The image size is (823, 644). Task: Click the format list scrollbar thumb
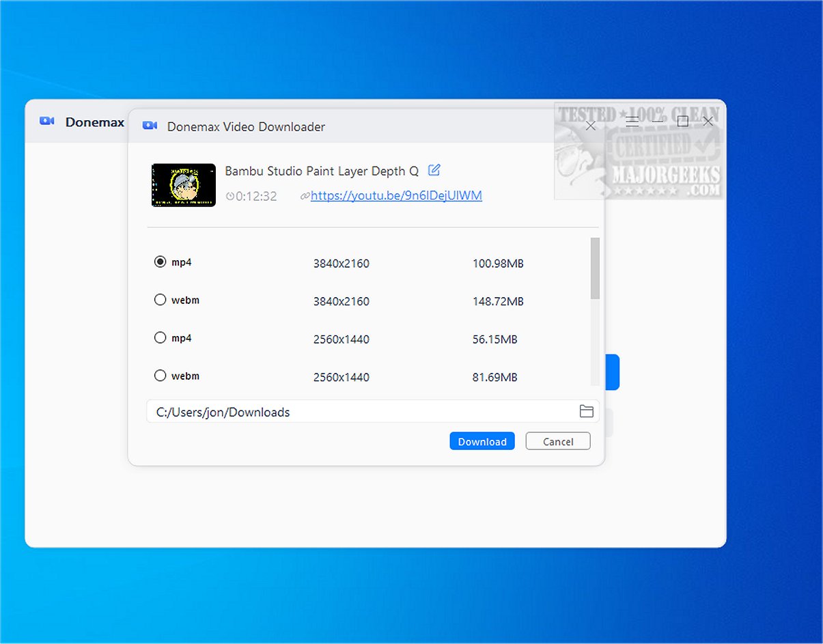[x=595, y=268]
